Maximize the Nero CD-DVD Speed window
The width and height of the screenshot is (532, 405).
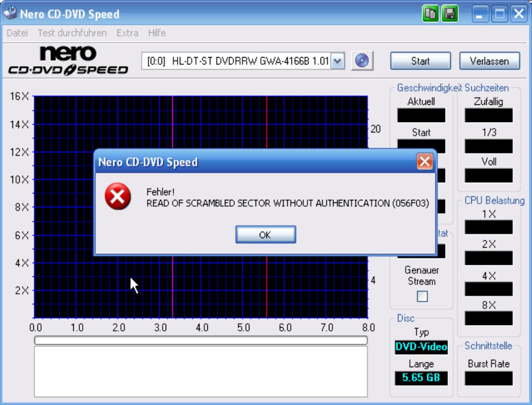[x=499, y=14]
